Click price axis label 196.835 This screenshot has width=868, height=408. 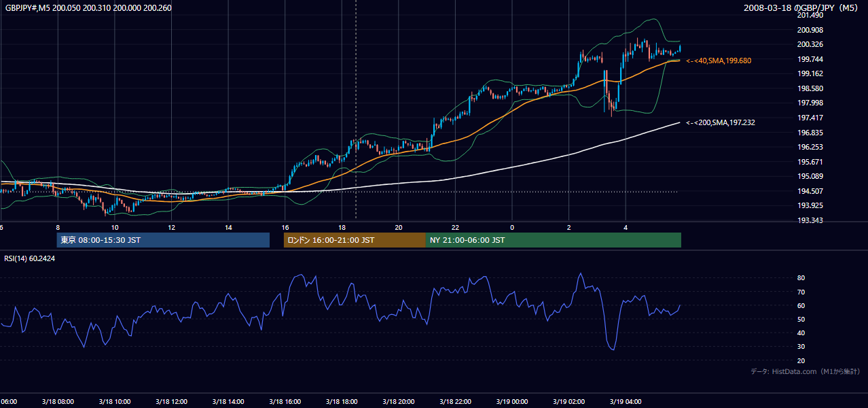(x=811, y=133)
